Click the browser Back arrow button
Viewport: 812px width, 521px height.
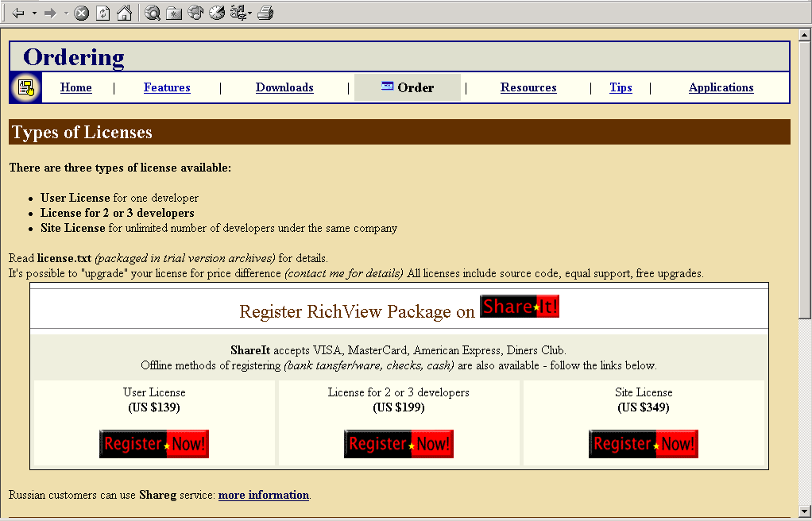tap(18, 14)
